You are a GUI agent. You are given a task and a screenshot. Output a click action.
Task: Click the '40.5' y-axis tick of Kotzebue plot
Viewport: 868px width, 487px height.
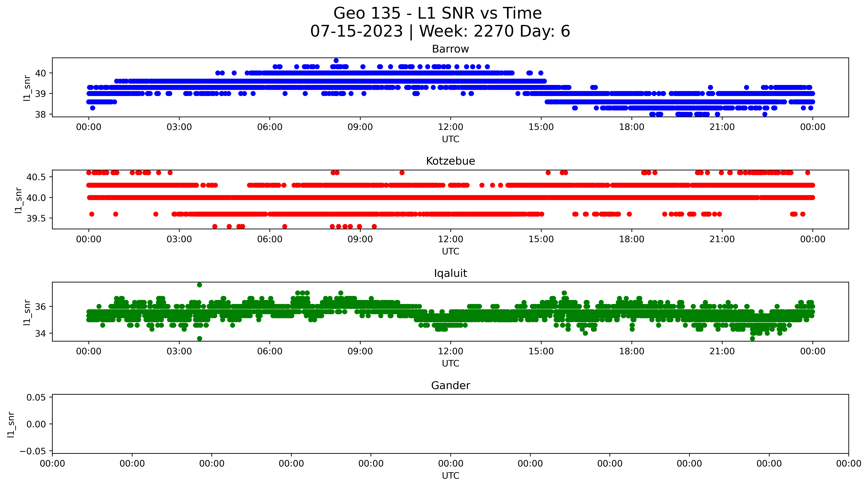coord(36,177)
